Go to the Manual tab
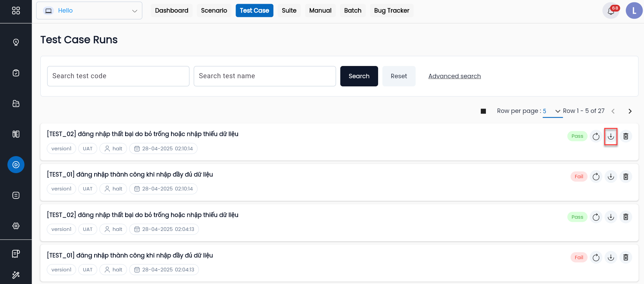 pos(320,11)
